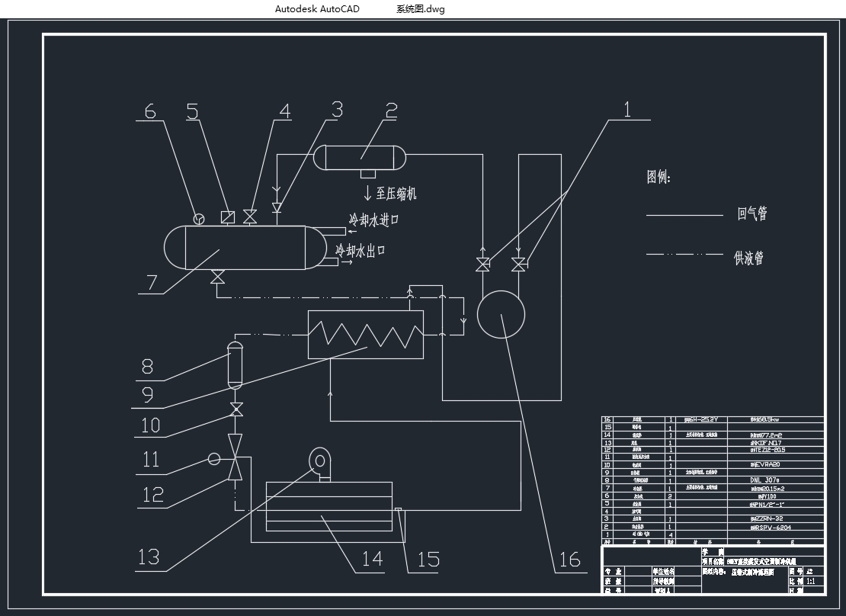The height and width of the screenshot is (616, 846).
Task: Select the 冷却水进口 text label
Action: [373, 220]
